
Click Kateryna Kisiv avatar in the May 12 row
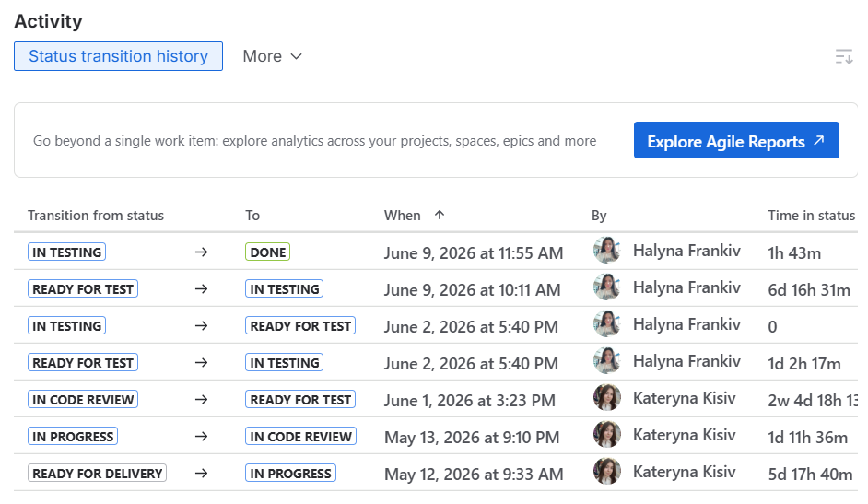pos(607,472)
